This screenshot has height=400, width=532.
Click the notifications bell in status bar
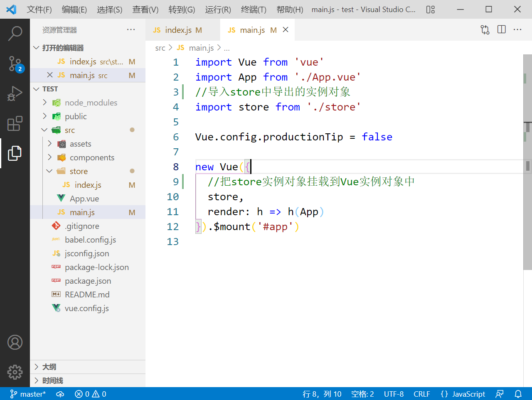tap(518, 394)
